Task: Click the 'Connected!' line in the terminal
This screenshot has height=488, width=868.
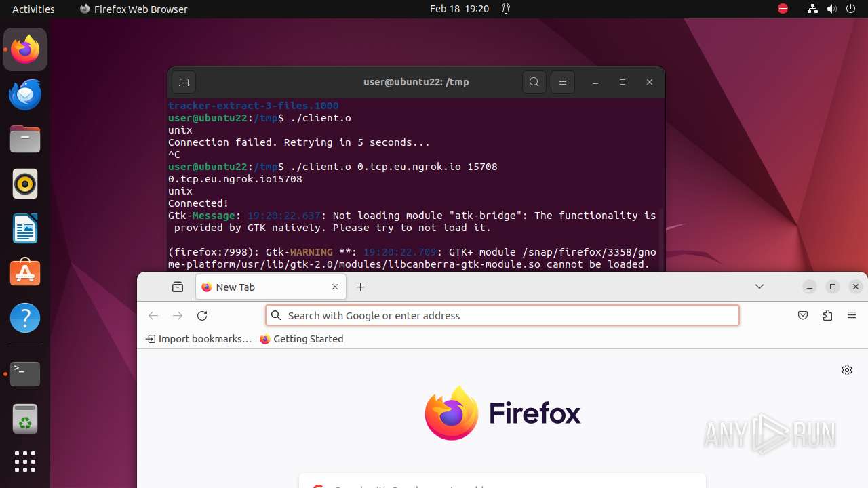Action: [199, 203]
